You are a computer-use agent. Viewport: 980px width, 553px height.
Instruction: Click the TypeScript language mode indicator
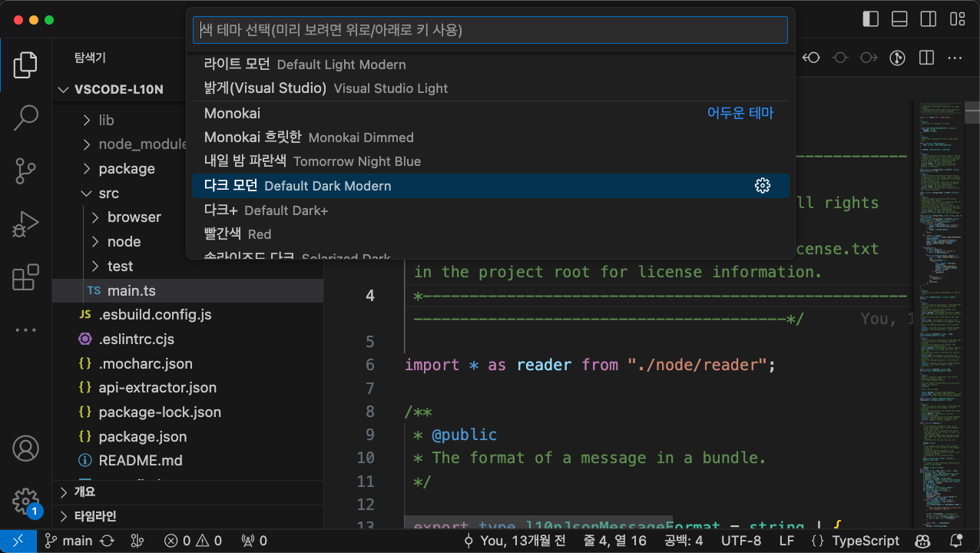[863, 540]
